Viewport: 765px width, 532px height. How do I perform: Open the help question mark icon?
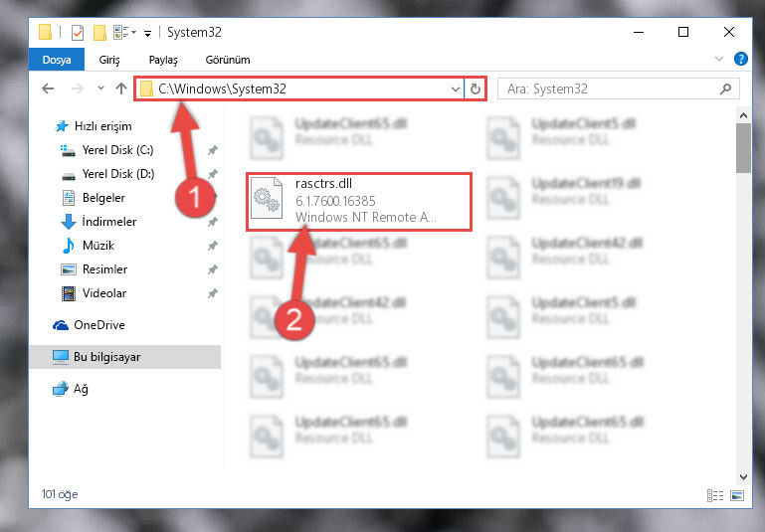pyautogui.click(x=740, y=59)
